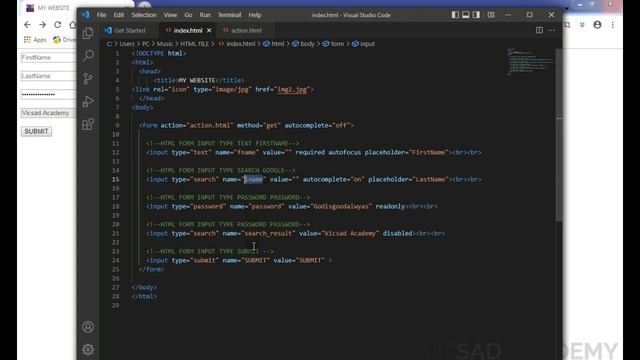Open the Run and Debug view
This screenshot has width=640, height=360.
coord(88,101)
